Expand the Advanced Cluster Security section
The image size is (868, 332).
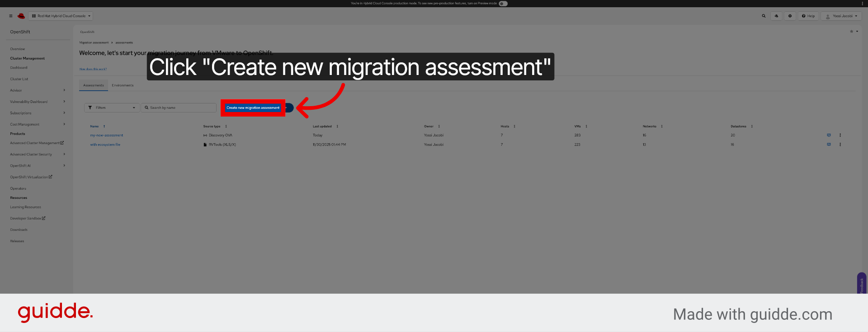tap(38, 154)
